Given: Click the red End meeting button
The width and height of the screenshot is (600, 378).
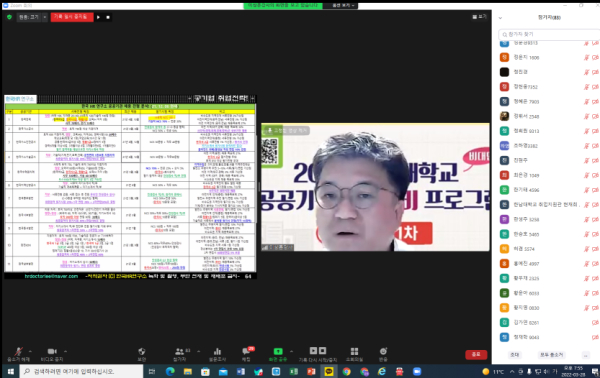Looking at the screenshot, I should click(476, 354).
